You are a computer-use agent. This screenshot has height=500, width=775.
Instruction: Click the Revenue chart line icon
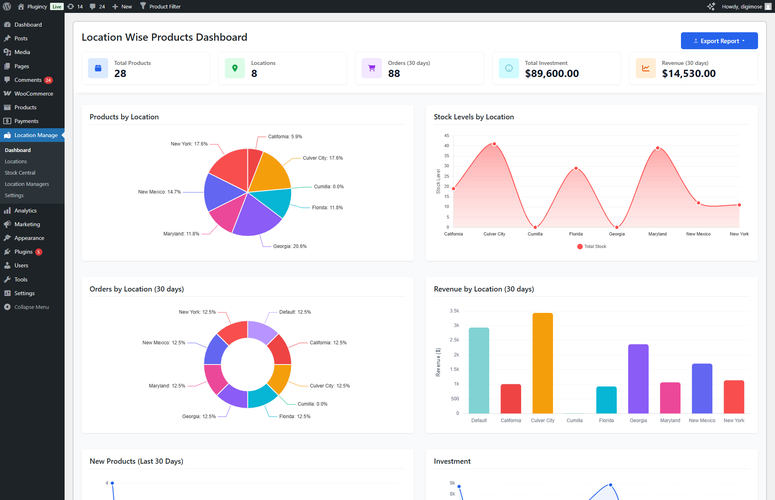click(x=646, y=68)
